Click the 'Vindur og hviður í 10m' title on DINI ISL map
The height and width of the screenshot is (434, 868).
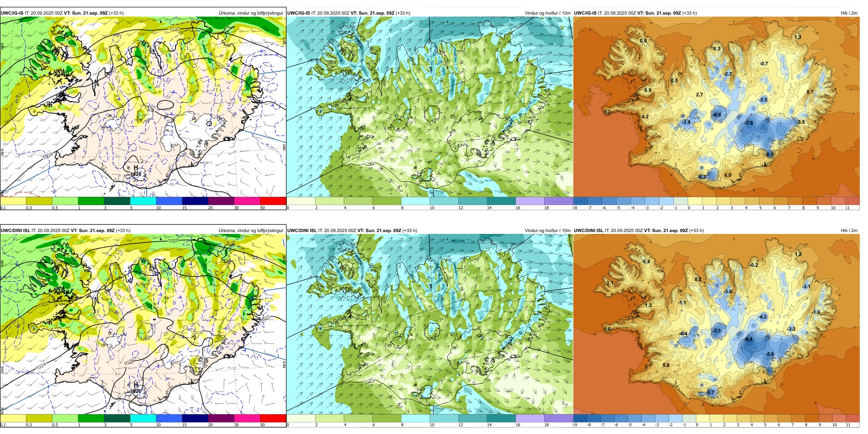click(547, 231)
